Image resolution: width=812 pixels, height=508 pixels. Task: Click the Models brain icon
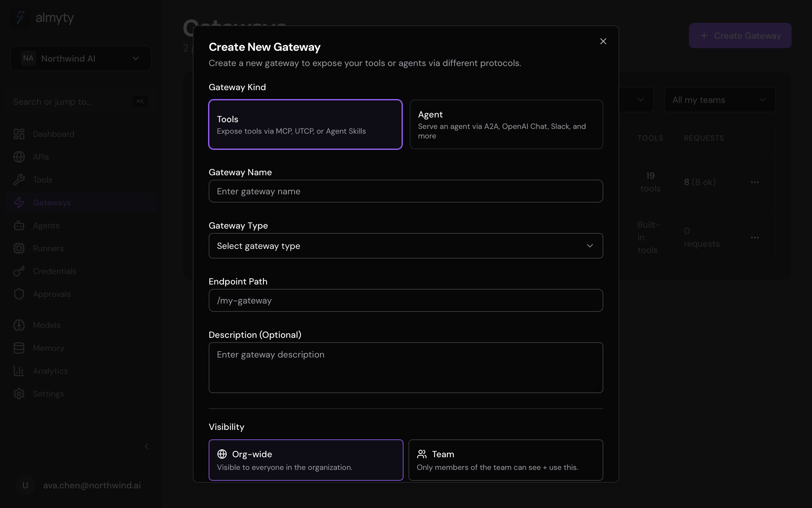click(19, 325)
